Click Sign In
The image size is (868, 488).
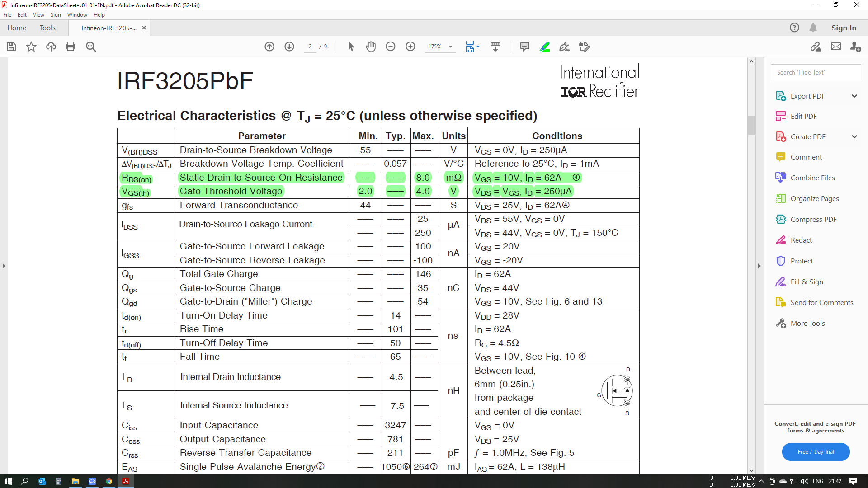(844, 28)
